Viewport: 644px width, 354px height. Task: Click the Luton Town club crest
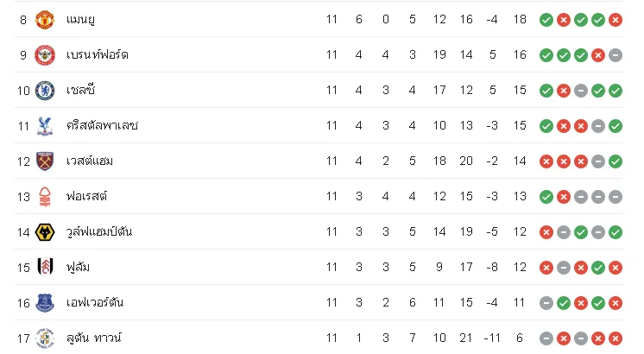(45, 338)
